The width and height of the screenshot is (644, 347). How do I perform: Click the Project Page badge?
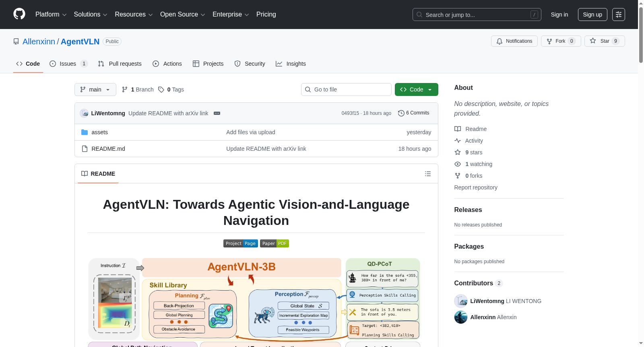tap(241, 243)
